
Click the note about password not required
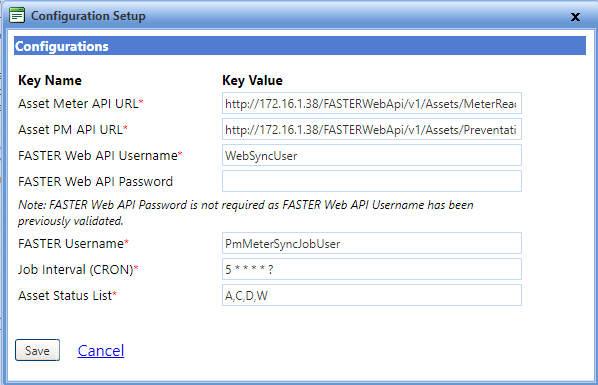pyautogui.click(x=246, y=213)
